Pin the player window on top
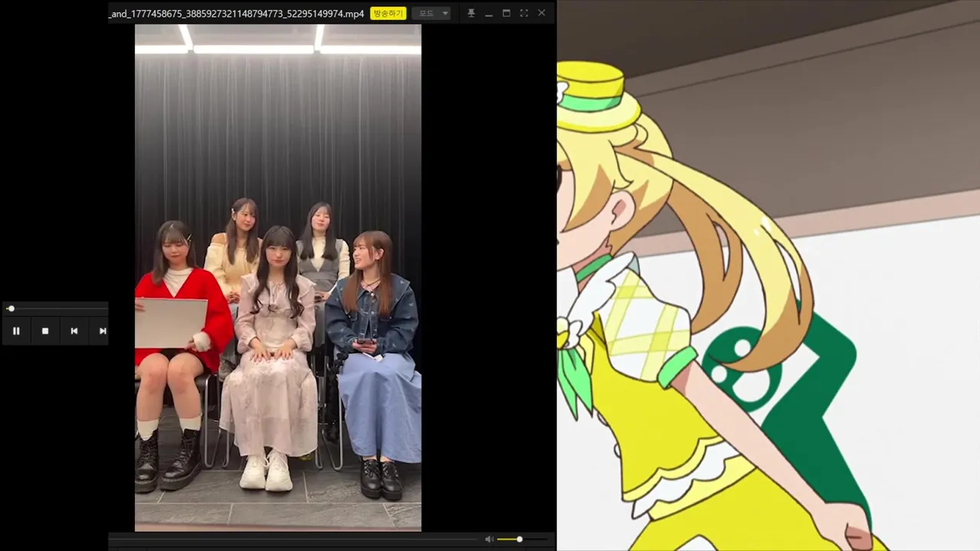Viewport: 980px width, 551px height. tap(471, 13)
